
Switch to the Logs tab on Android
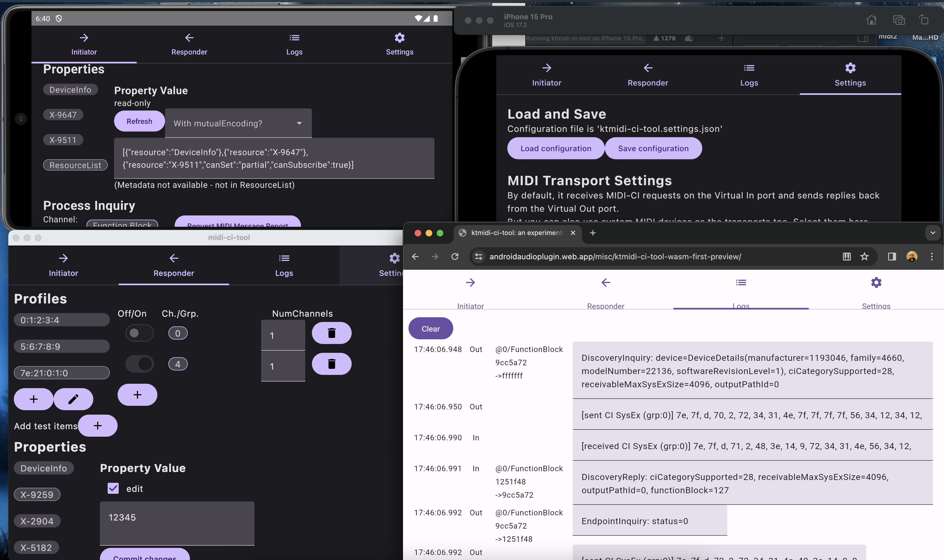[294, 44]
